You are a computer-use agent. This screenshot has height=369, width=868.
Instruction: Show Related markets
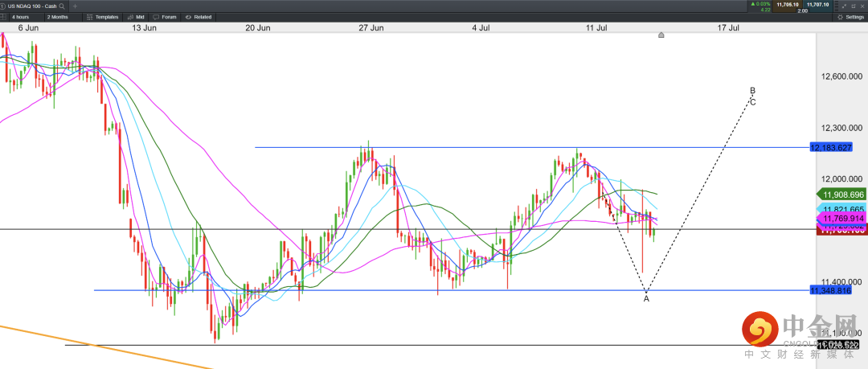click(199, 17)
